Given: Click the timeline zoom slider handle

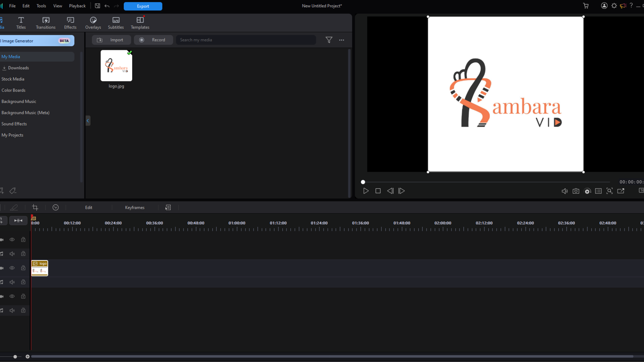Looking at the screenshot, I should (x=15, y=357).
